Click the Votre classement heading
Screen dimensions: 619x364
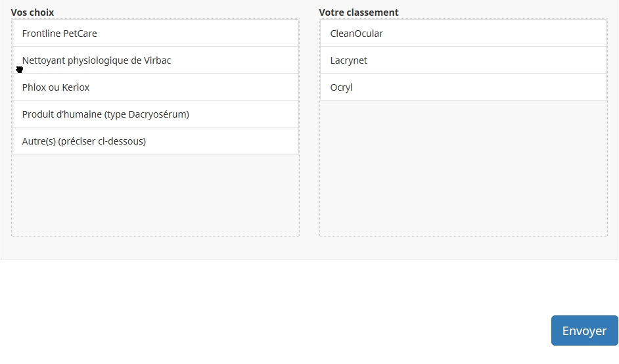pos(359,12)
